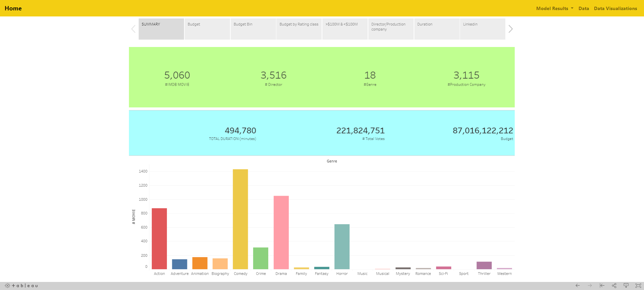Click the next-tabs right chevron
Image resolution: width=644 pixels, height=290 pixels.
(x=510, y=29)
